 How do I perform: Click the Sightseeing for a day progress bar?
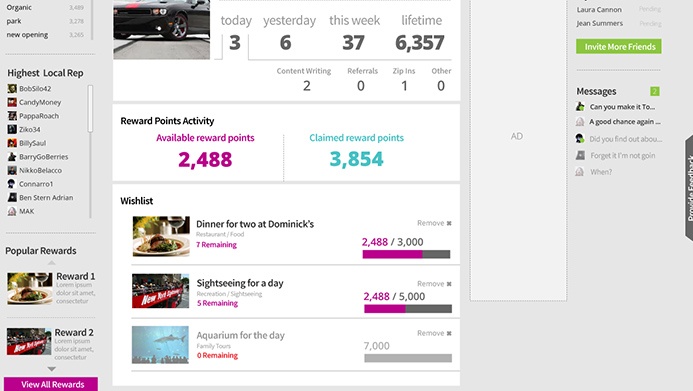408,309
